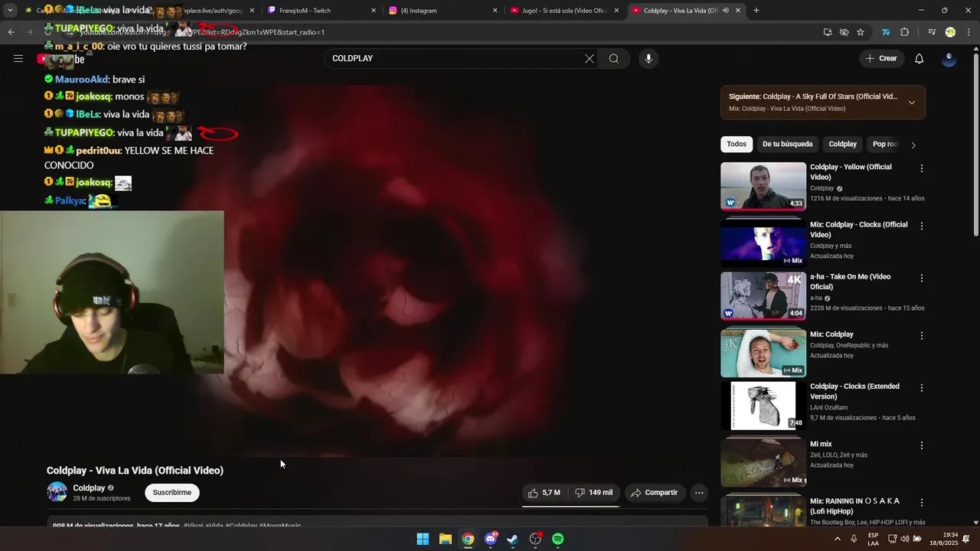
Task: Open options for RAINING IN OSAKA mix
Action: click(922, 503)
